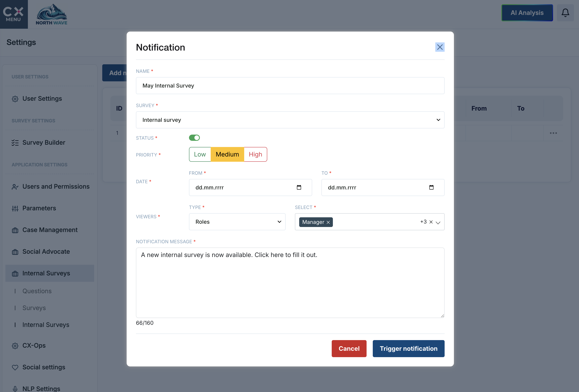Open notifications bell icon

pos(565,13)
